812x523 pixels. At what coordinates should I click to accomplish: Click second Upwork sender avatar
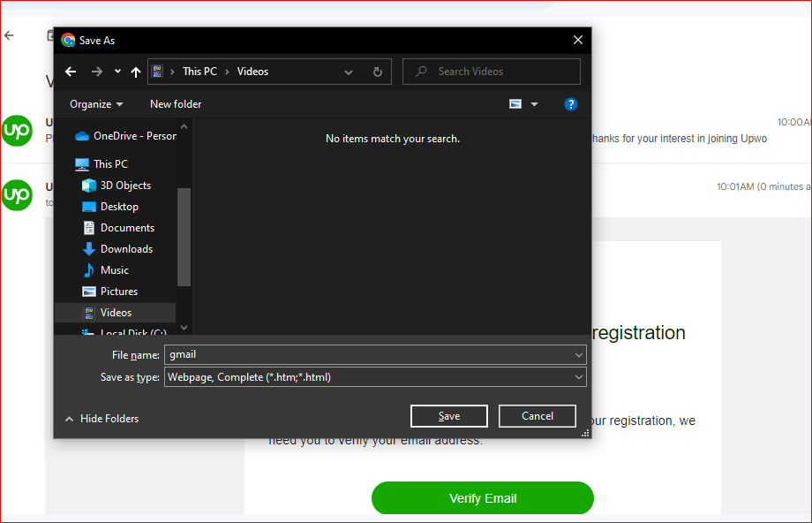[x=17, y=195]
